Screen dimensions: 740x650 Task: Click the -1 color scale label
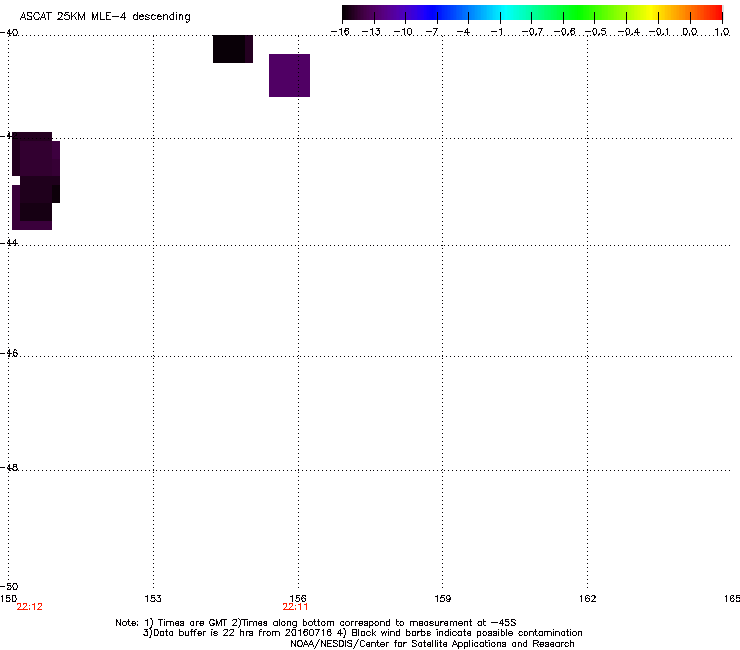496,32
